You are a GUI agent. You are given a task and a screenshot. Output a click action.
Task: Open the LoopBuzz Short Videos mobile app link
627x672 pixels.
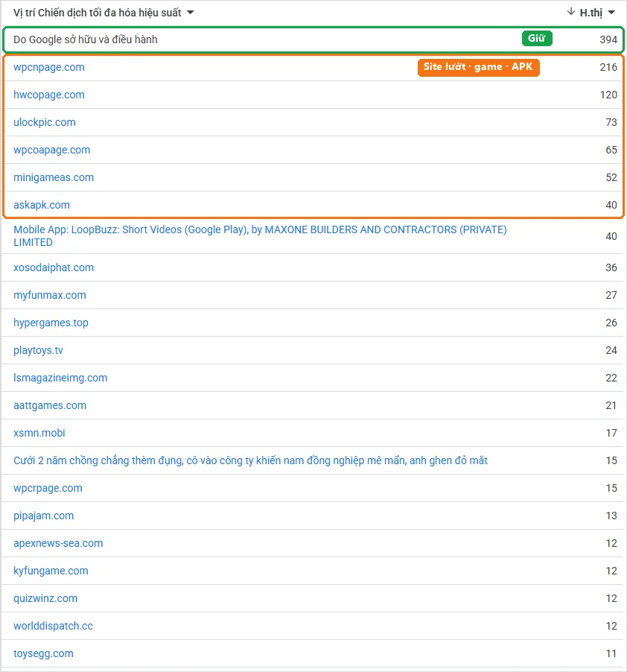[260, 235]
